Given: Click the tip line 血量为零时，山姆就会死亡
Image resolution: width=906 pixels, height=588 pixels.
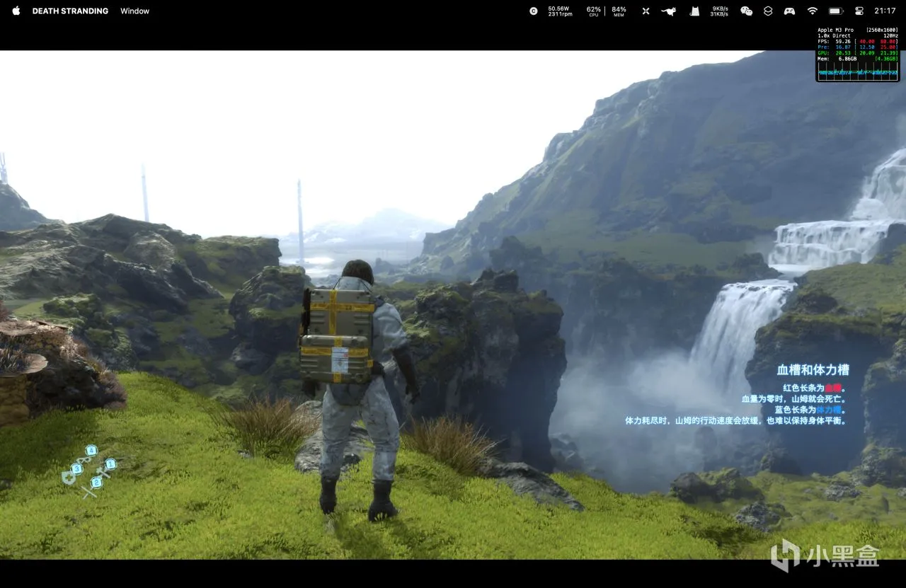Looking at the screenshot, I should click(794, 399).
